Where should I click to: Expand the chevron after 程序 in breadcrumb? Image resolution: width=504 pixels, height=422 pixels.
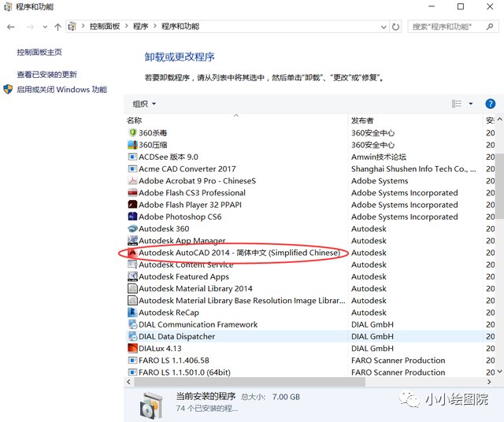(x=155, y=26)
